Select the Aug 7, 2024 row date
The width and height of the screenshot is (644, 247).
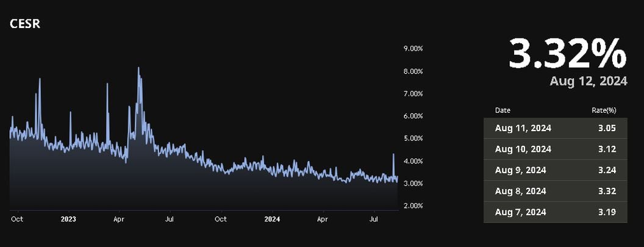pyautogui.click(x=520, y=212)
